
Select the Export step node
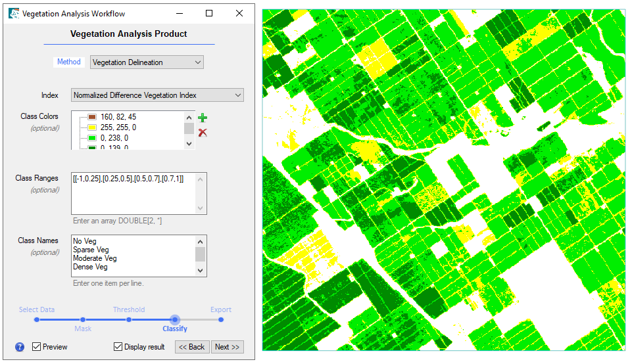[221, 320]
